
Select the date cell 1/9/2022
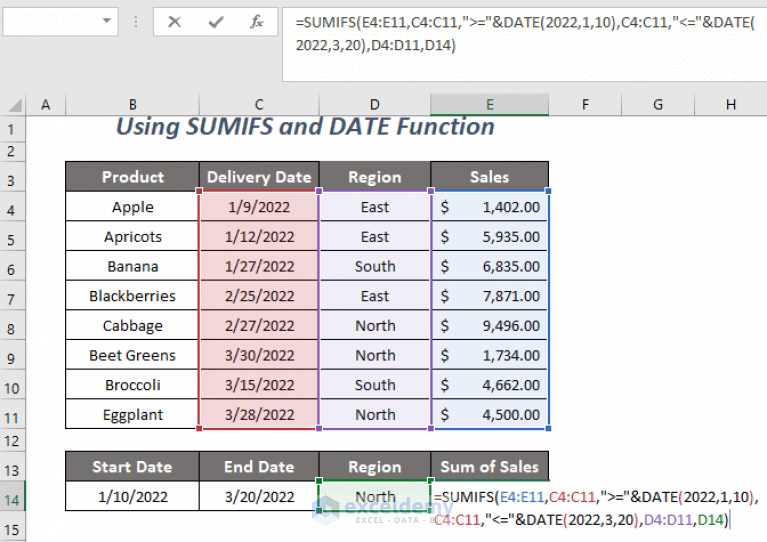click(x=259, y=207)
